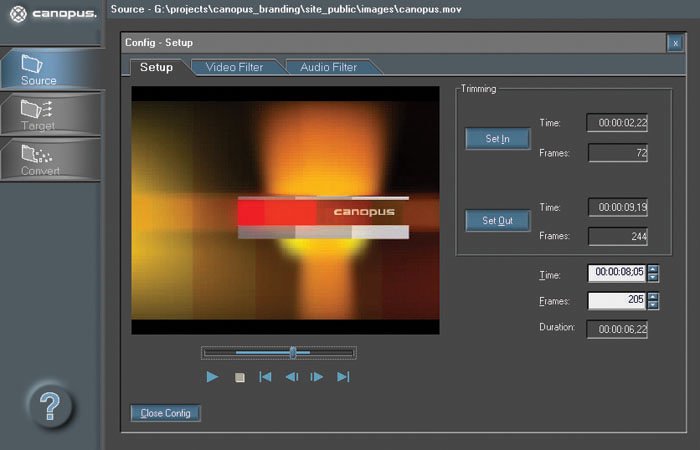The height and width of the screenshot is (450, 700).
Task: Jump to the start of the clip
Action: pyautogui.click(x=265, y=377)
